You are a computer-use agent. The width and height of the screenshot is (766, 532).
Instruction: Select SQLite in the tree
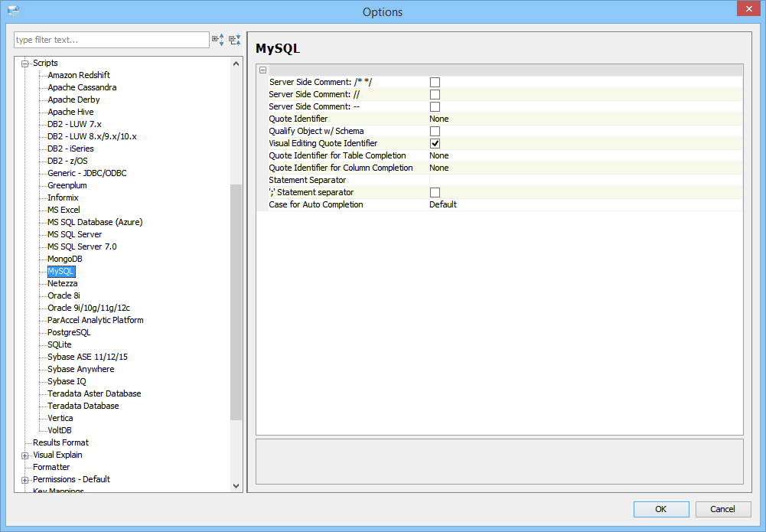(59, 344)
